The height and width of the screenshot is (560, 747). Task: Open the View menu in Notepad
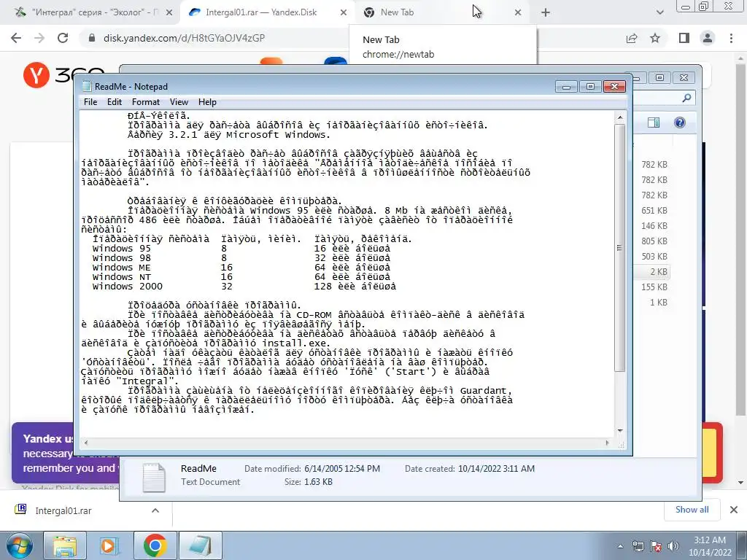coord(179,102)
